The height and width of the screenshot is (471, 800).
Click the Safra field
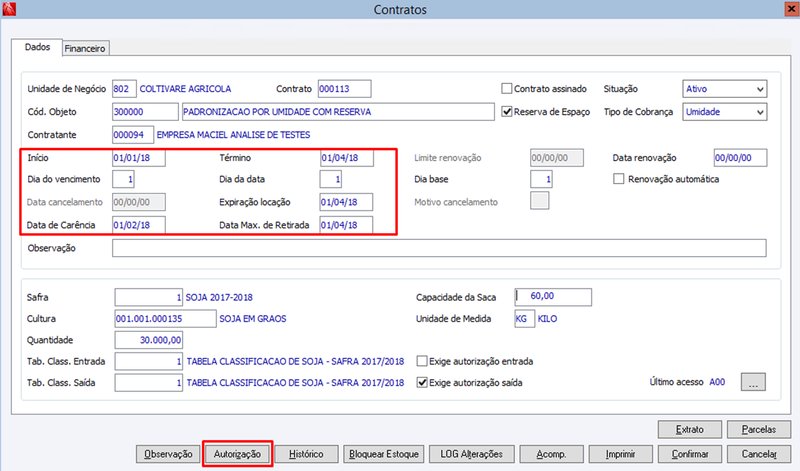pos(148,297)
